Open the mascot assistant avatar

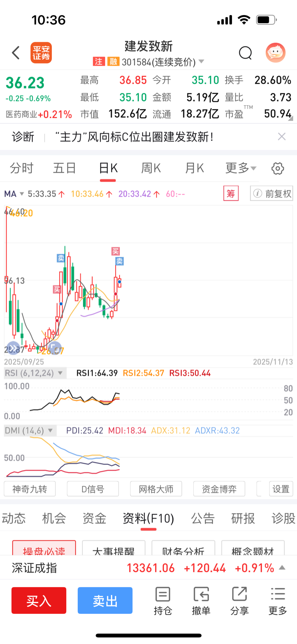(x=275, y=53)
